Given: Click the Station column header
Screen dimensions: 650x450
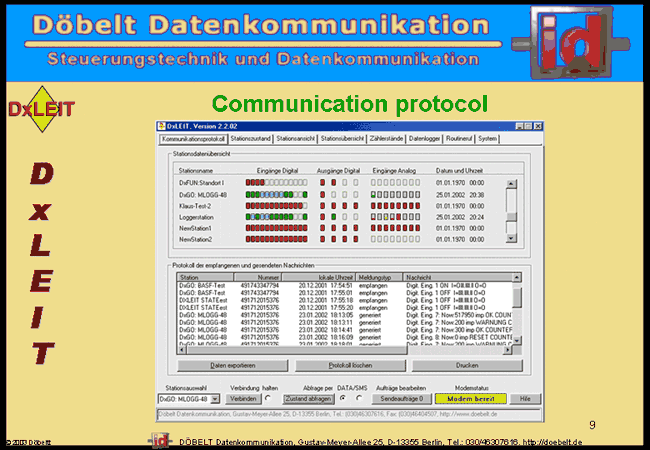Looking at the screenshot, I should pyautogui.click(x=206, y=277).
